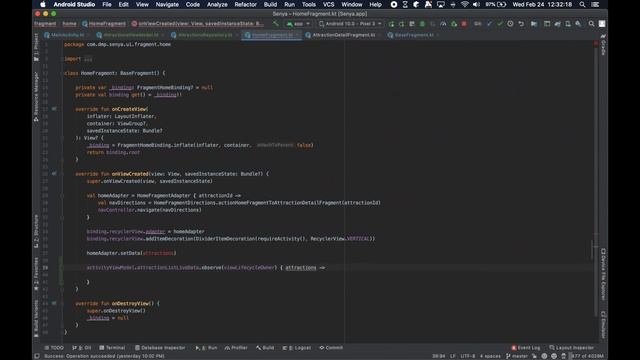Click the 38:84 cursor position in status bar
The height and width of the screenshot is (360, 640).
click(x=438, y=356)
